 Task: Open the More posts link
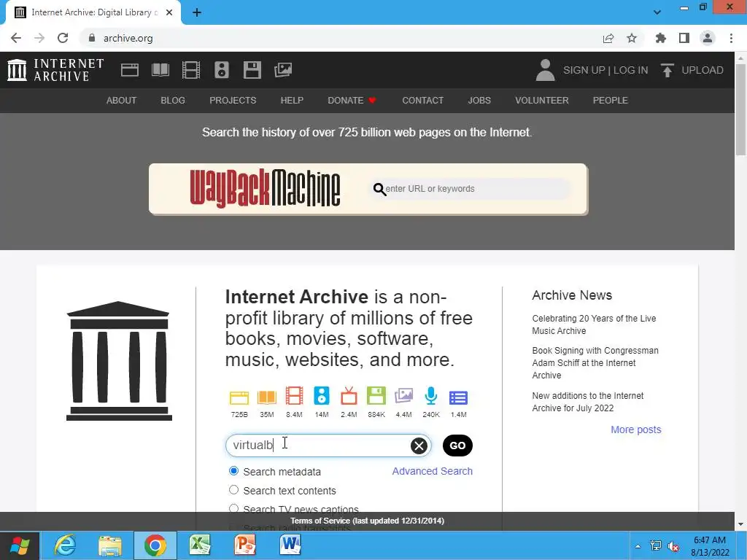pos(636,429)
